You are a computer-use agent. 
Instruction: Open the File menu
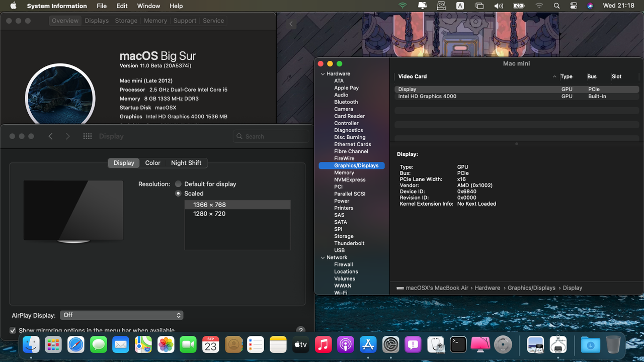pyautogui.click(x=102, y=6)
